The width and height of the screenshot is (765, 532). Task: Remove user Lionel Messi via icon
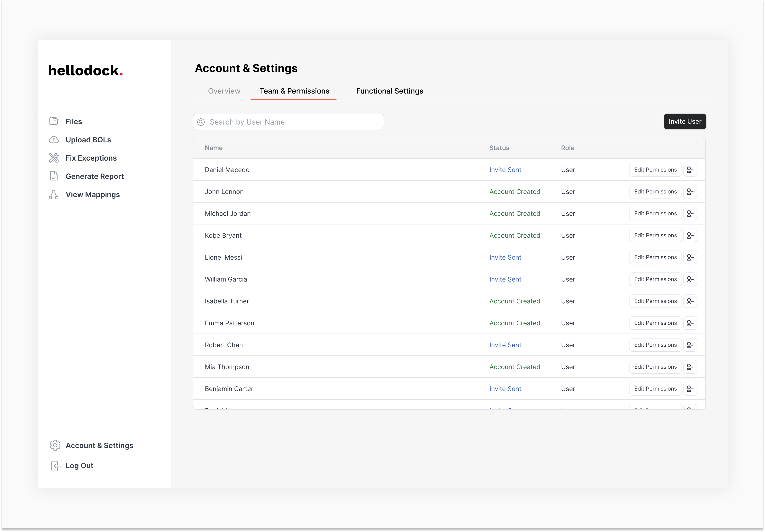[690, 257]
